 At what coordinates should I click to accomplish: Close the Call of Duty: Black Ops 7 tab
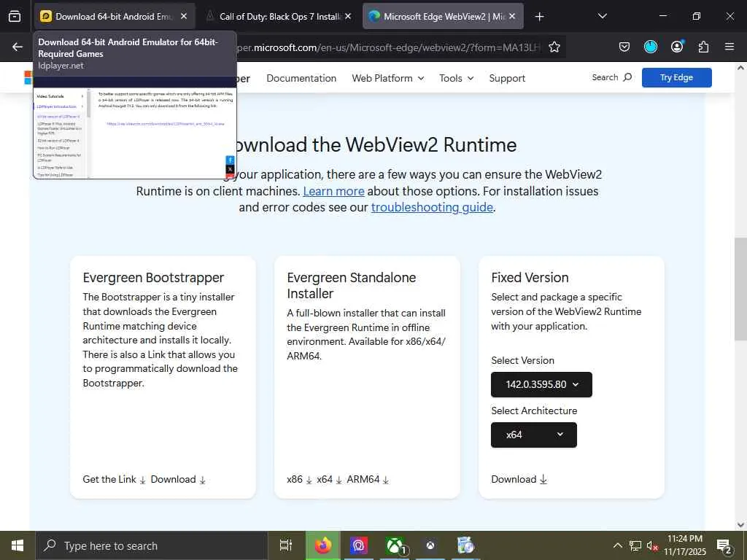348,16
